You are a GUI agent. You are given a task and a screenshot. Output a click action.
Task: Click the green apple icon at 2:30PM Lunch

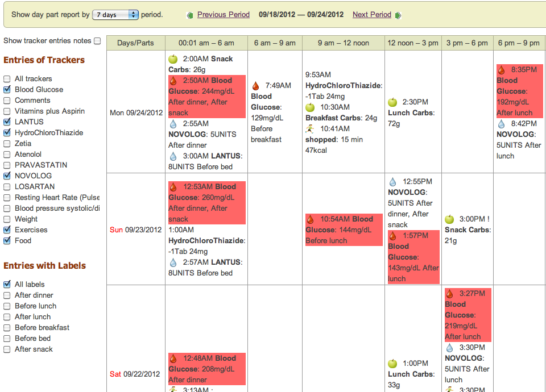(392, 102)
